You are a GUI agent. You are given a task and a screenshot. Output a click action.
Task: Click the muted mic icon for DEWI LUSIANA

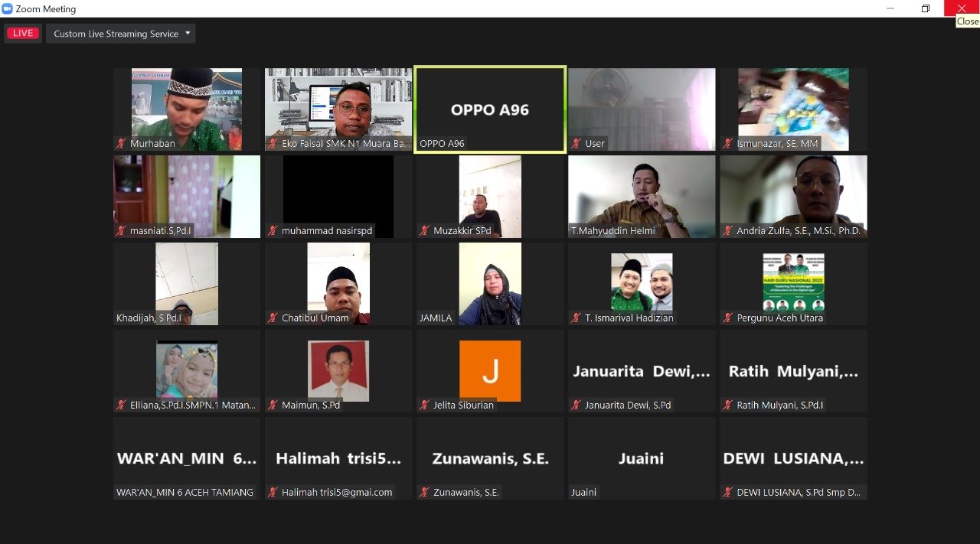[x=727, y=492]
